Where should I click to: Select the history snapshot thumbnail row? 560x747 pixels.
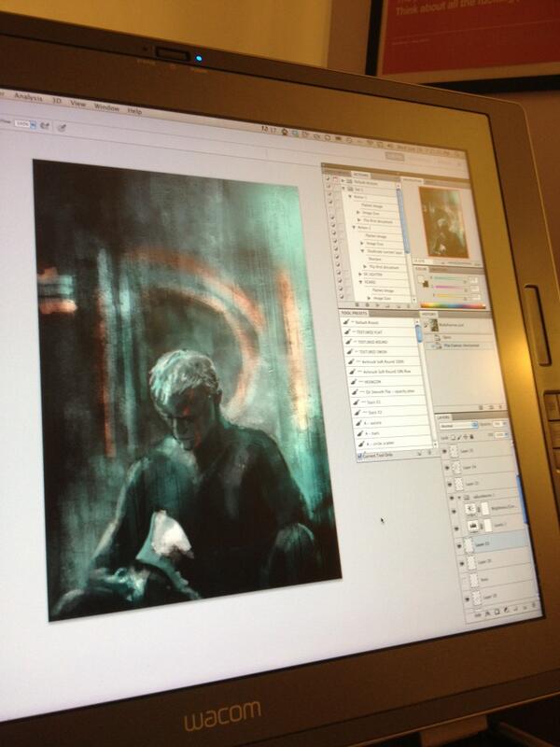[x=457, y=325]
